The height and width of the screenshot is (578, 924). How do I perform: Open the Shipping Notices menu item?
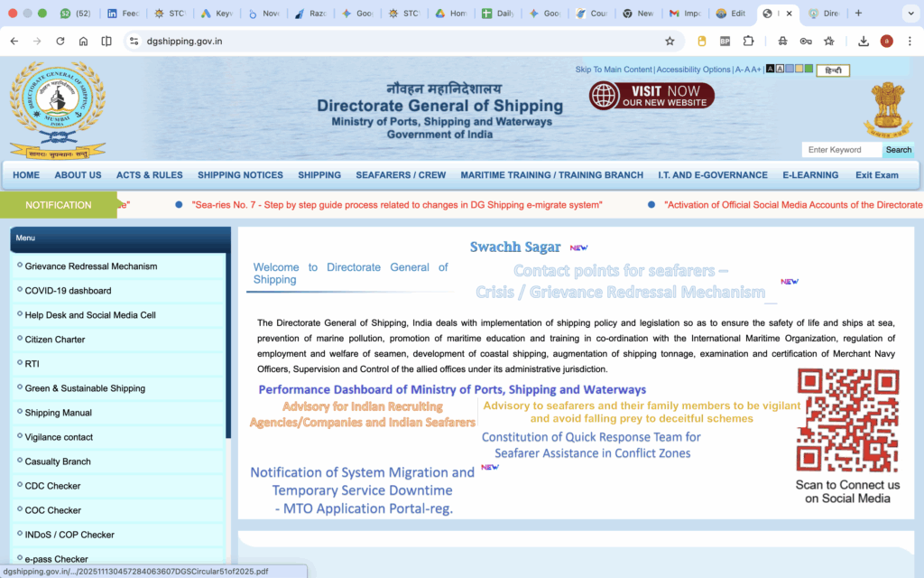tap(240, 175)
